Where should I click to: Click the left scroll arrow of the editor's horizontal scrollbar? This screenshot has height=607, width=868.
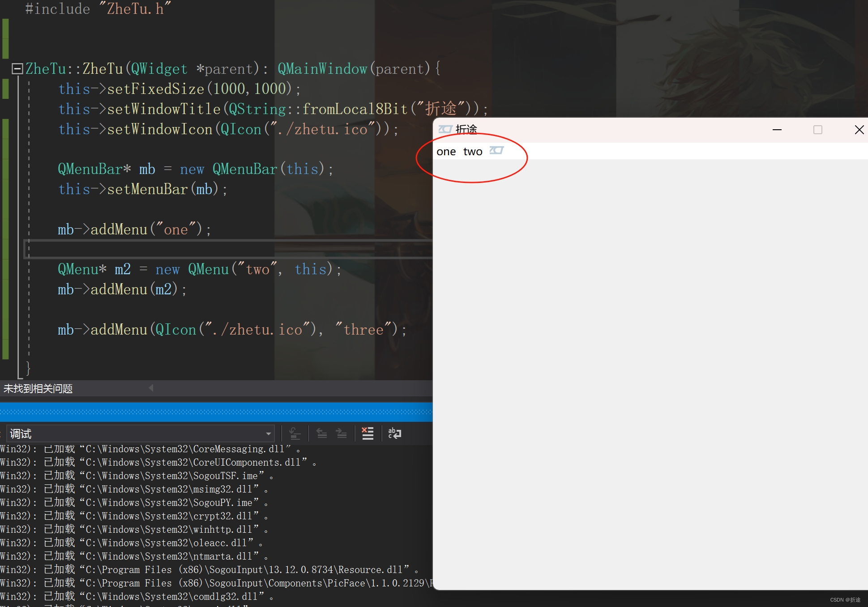coord(151,388)
